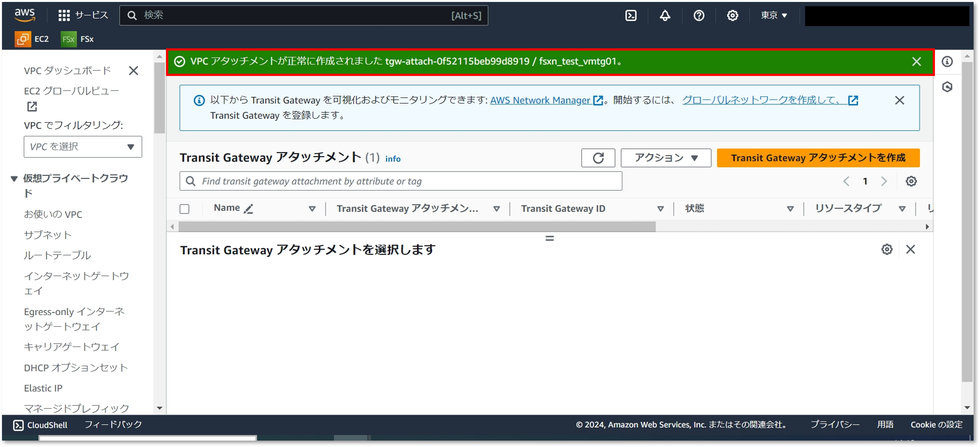The width and height of the screenshot is (980, 447).
Task: Open table preferences gear icon
Action: 911,181
